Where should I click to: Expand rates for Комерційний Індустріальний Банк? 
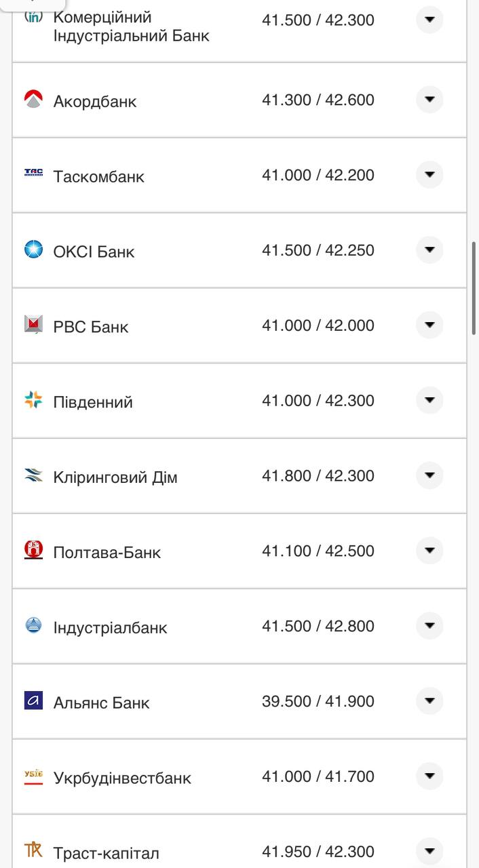[x=429, y=20]
